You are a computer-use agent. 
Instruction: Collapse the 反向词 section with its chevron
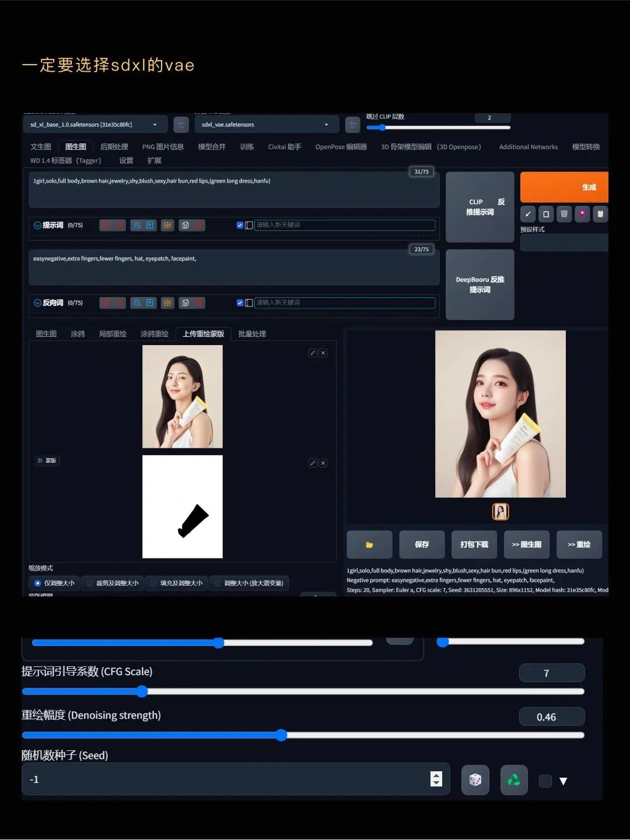pos(37,303)
